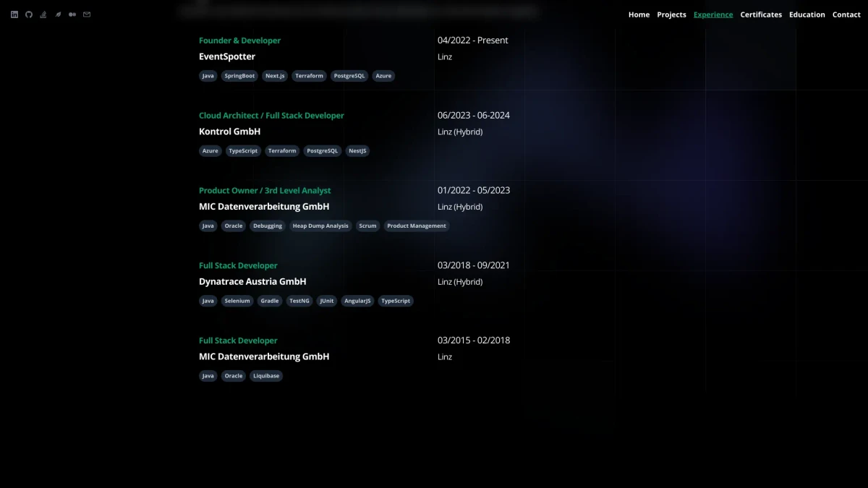Viewport: 868px width, 488px height.
Task: Click the EventSpotter company name
Action: (x=227, y=56)
